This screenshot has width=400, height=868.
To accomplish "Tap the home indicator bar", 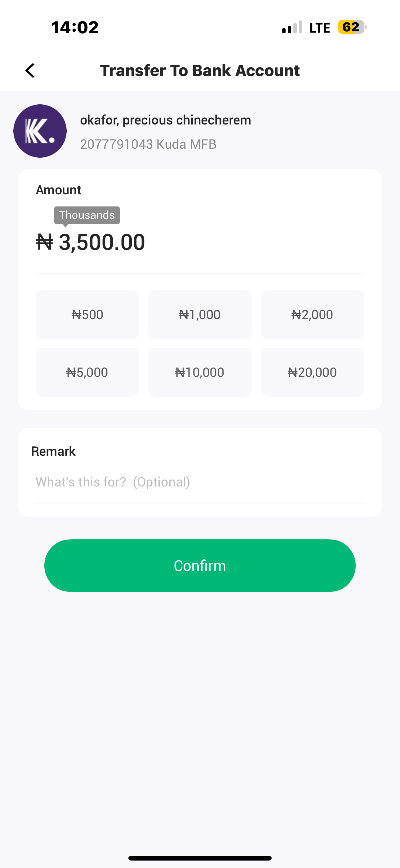I will pos(200,858).
